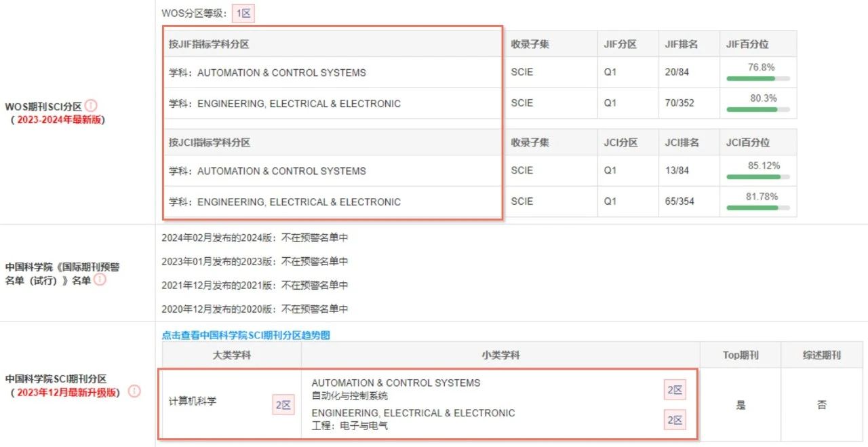Click 2区 badge for AUTOMATION & CONTROL SYSTEMS
This screenshot has width=868, height=447.
pyautogui.click(x=675, y=390)
